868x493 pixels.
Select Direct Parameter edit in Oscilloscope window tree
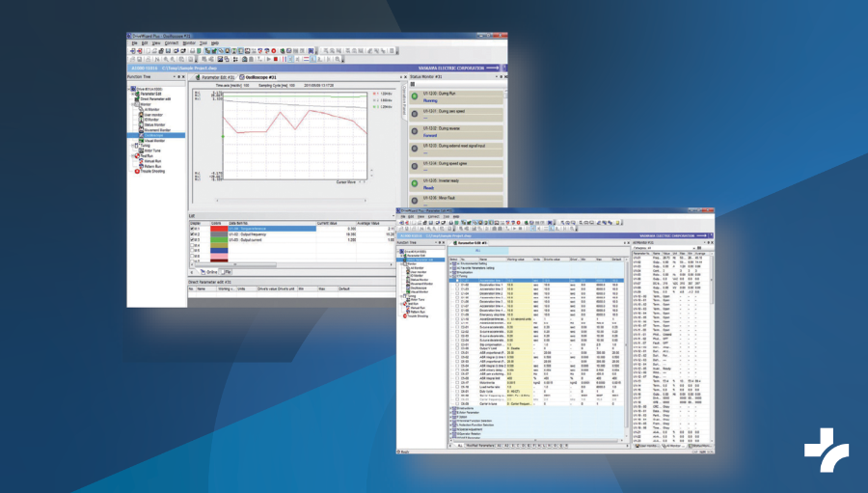[x=155, y=99]
